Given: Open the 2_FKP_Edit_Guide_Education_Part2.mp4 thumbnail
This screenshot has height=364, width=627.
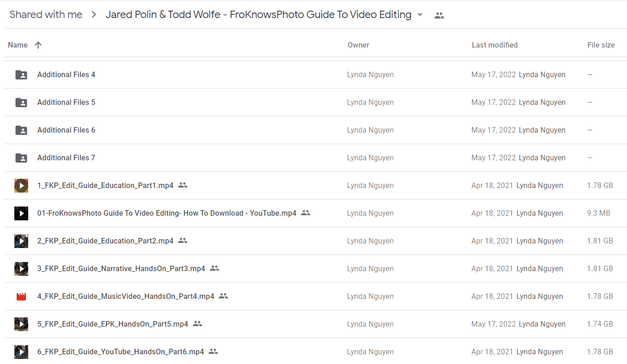Looking at the screenshot, I should point(21,241).
